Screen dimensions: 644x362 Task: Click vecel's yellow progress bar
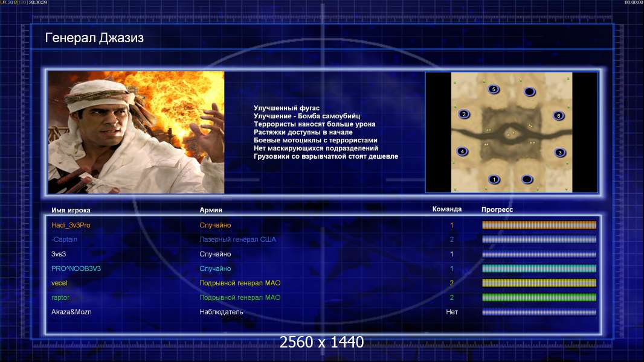(x=539, y=283)
